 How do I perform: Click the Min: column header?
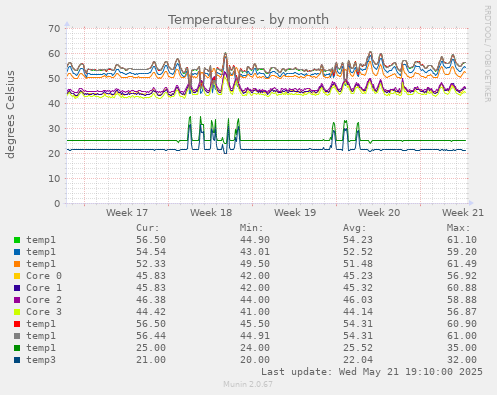click(x=252, y=228)
